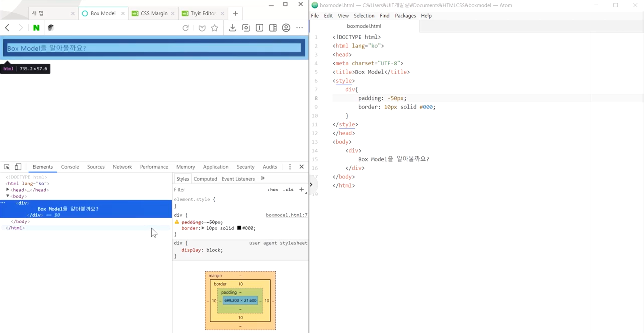
Task: Click the screen capture icon
Action: click(x=246, y=28)
